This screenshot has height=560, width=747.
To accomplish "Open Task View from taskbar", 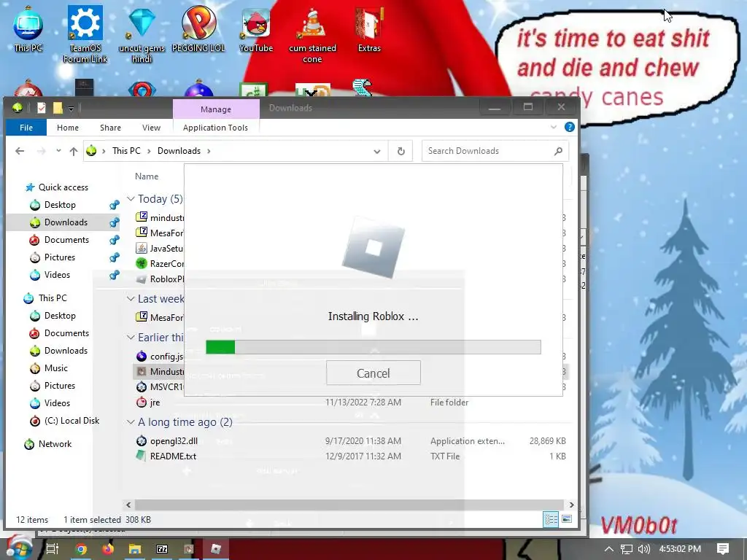I will (x=53, y=549).
